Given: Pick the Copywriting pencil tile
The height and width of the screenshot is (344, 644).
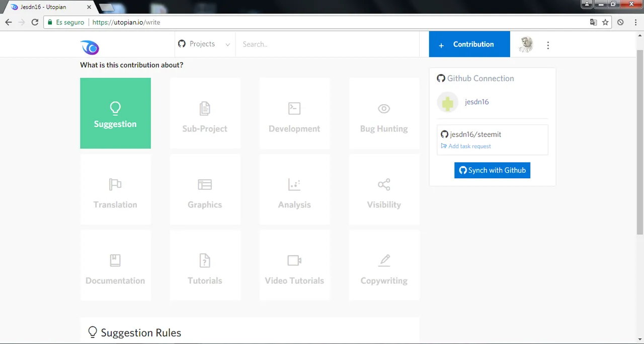Looking at the screenshot, I should [x=384, y=265].
